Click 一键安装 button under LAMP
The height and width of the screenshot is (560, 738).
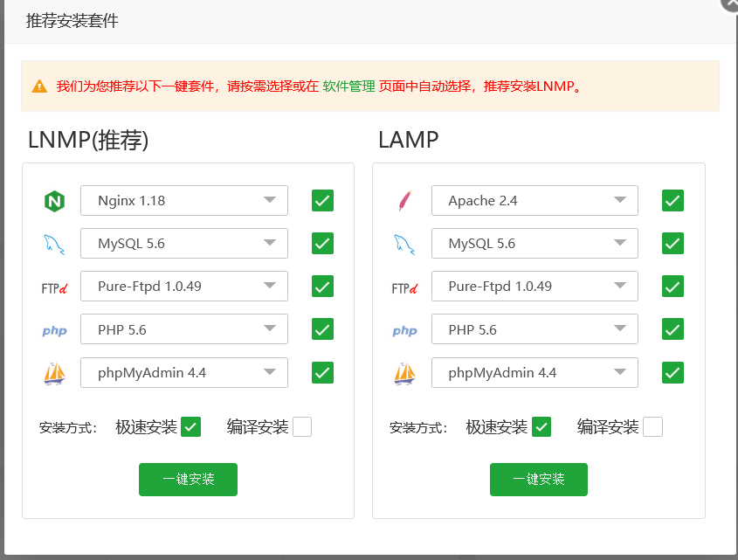coord(539,480)
